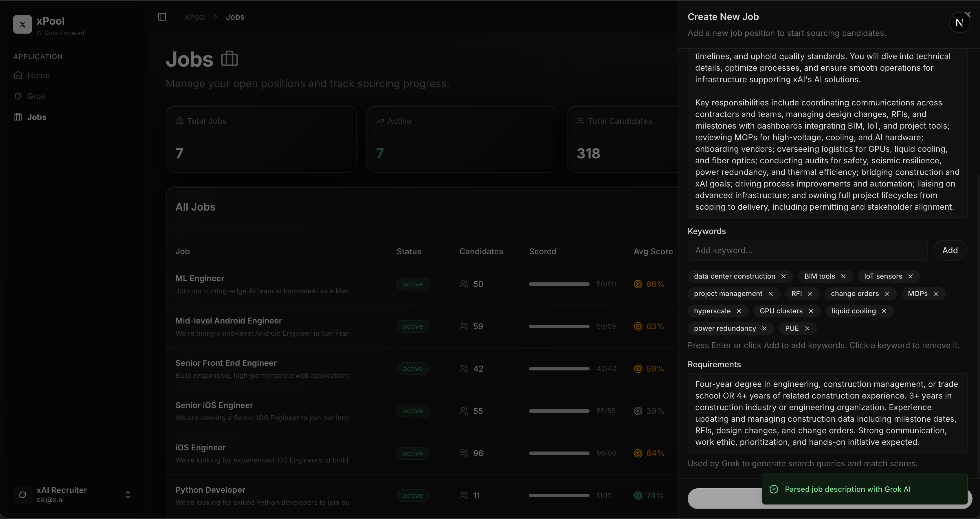Screen dimensions: 980x519
Task: Click the xPool breadcrumb link
Action: point(195,17)
